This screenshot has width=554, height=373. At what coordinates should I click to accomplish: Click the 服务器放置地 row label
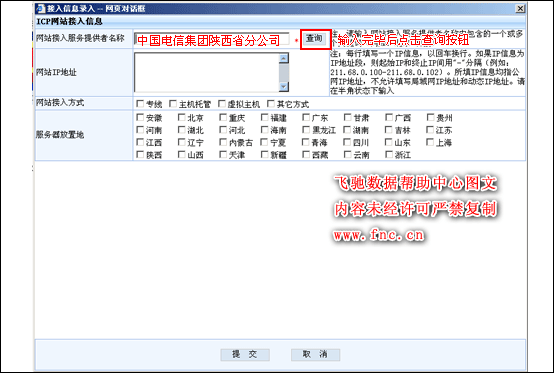[60, 135]
